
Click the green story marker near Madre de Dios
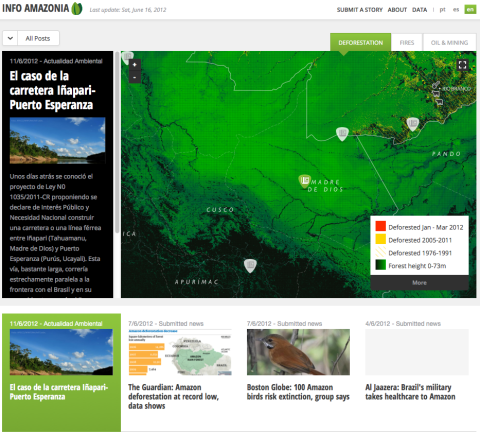(304, 181)
